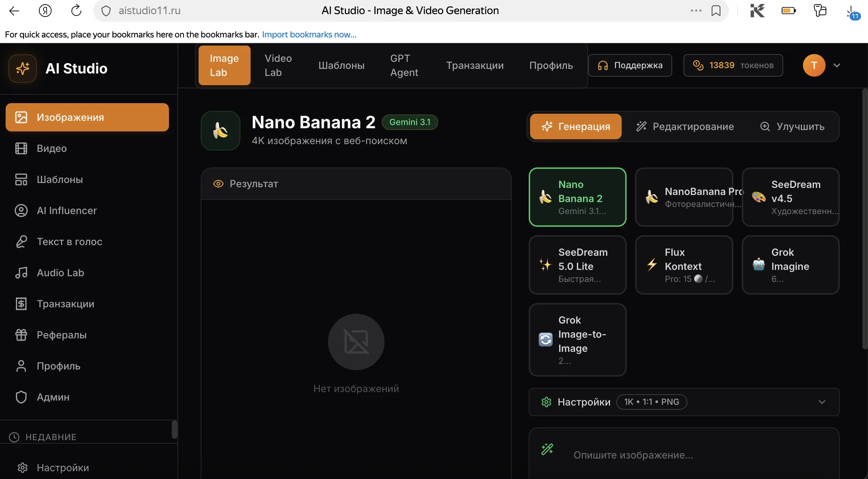Image resolution: width=868 pixels, height=479 pixels.
Task: Open the tabs overview icon in browser toolbar
Action: [820, 10]
